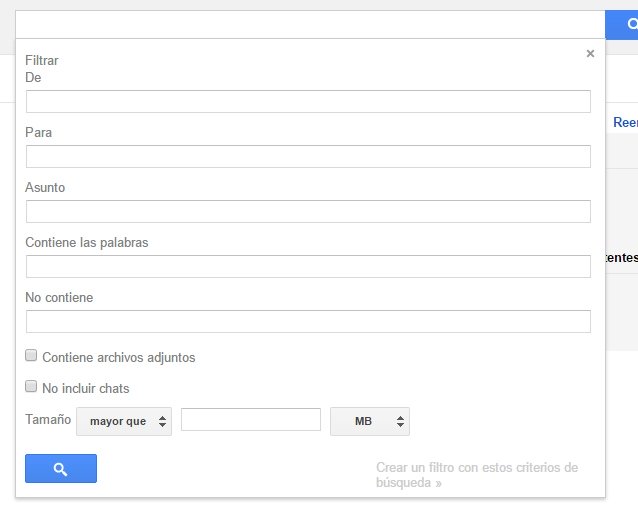Click into the Para recipient field
This screenshot has width=638, height=514.
(x=308, y=156)
